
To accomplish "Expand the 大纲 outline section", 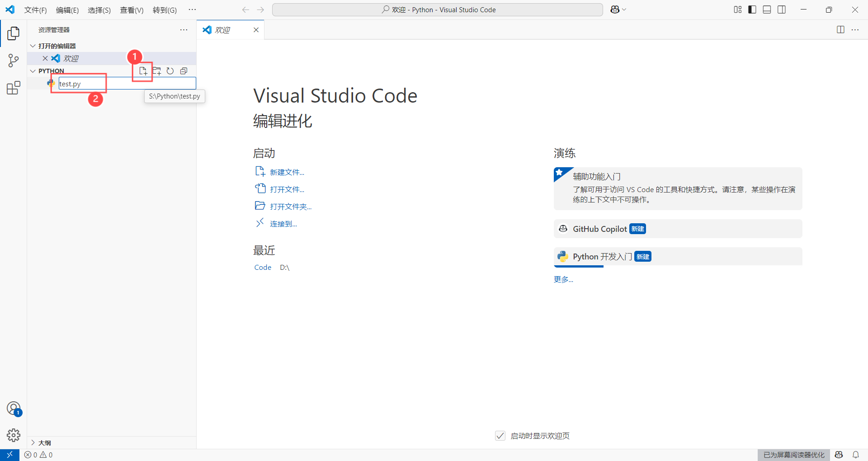I will click(x=32, y=442).
